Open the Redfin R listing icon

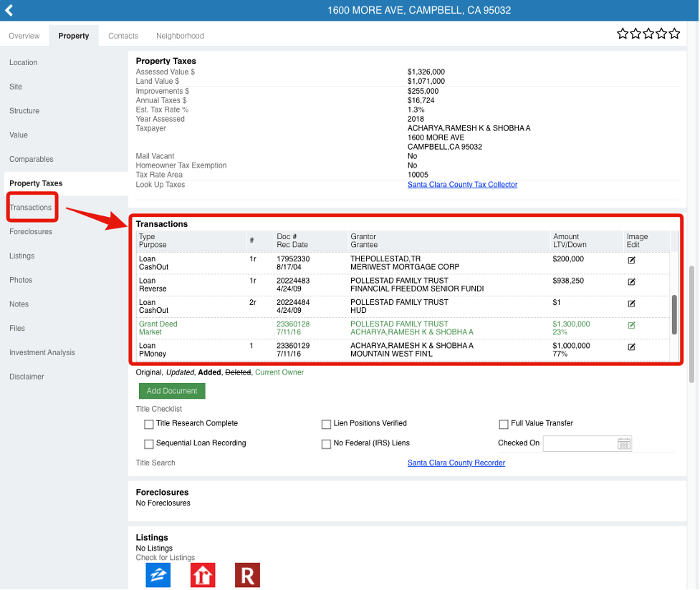tap(247, 575)
